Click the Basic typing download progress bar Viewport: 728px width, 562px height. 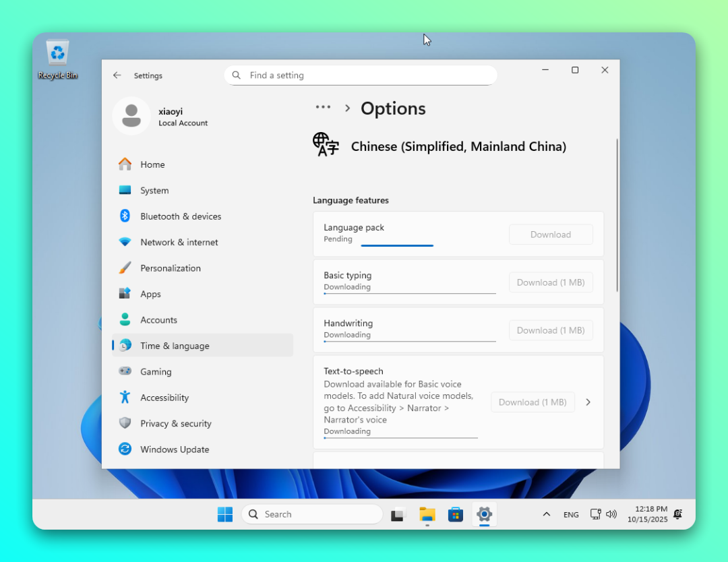pos(409,294)
